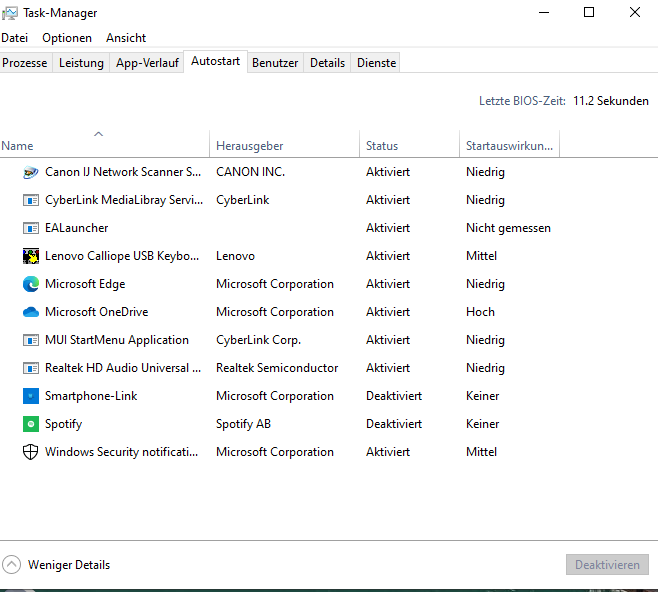658x592 pixels.
Task: Click Mittel impact in Lenovo row
Action: (x=481, y=256)
